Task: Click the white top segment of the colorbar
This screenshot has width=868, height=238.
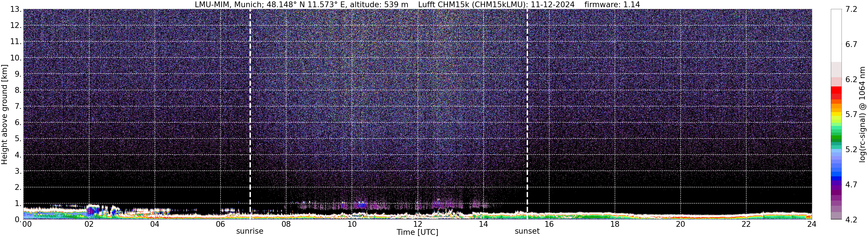Action: tap(836, 35)
